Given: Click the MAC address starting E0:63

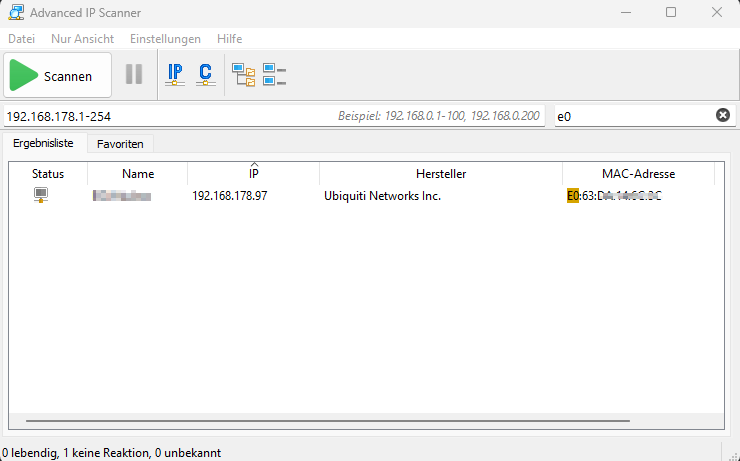Looking at the screenshot, I should tap(614, 196).
